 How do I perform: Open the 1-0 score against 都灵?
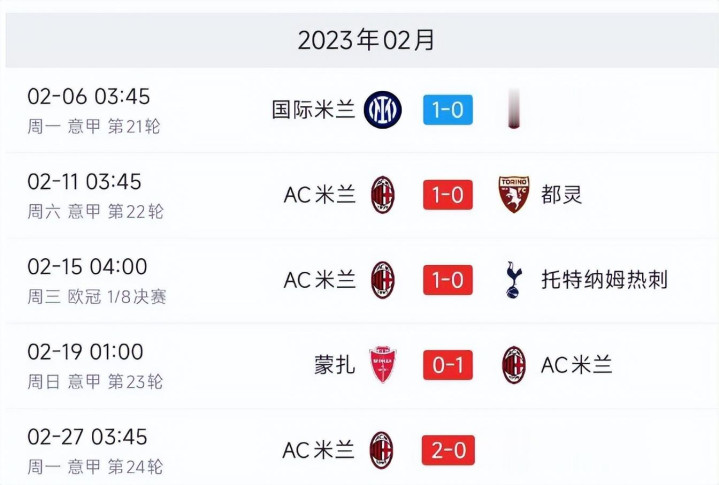tap(447, 194)
